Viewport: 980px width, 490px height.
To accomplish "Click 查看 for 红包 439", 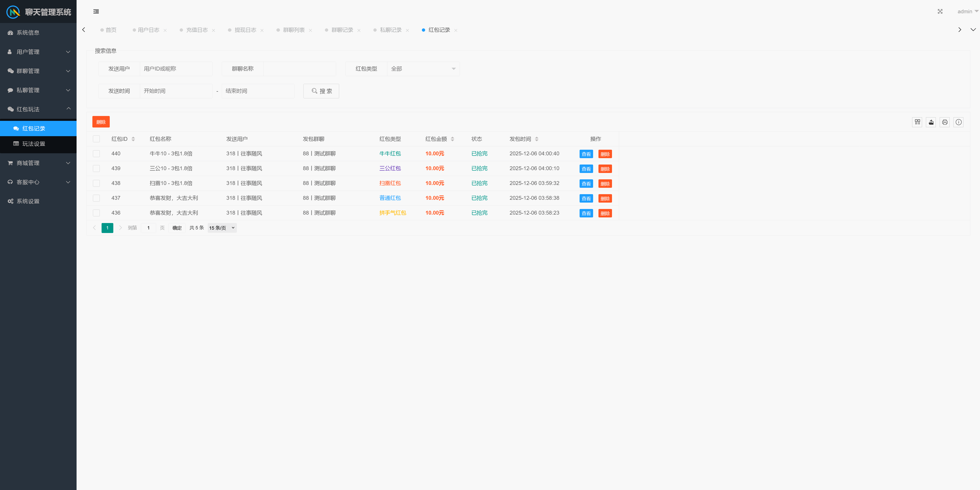I will (586, 169).
